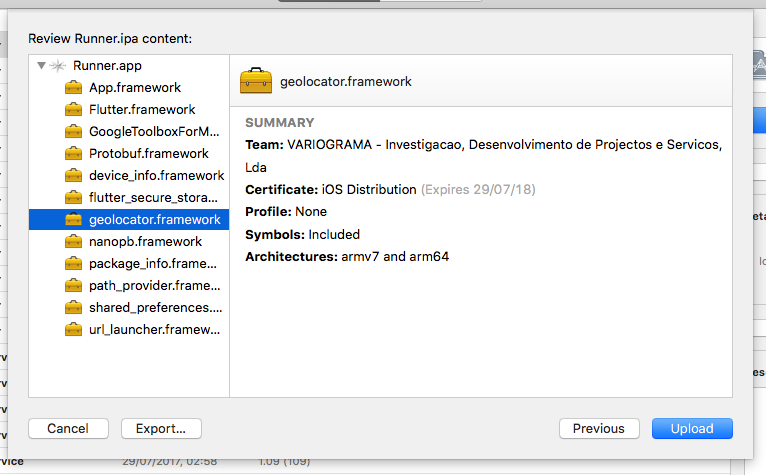Select the Runner.app app icon
Screen dimensions: 766x475
[x=58, y=65]
